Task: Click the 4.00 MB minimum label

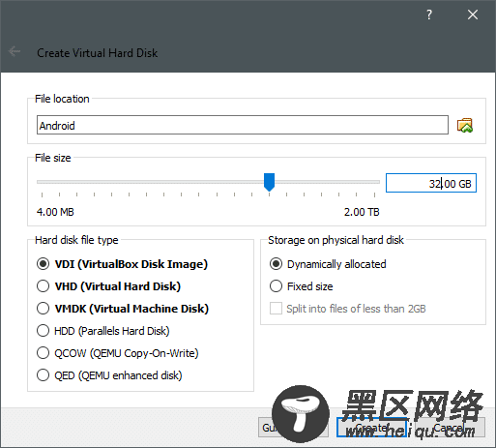Action: click(x=55, y=212)
